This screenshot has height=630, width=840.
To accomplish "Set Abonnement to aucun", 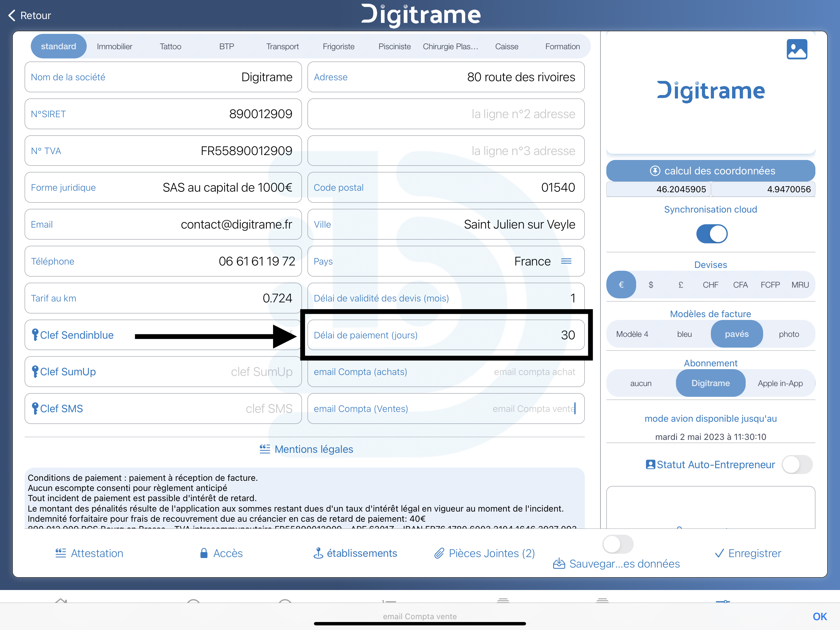I will 641,383.
